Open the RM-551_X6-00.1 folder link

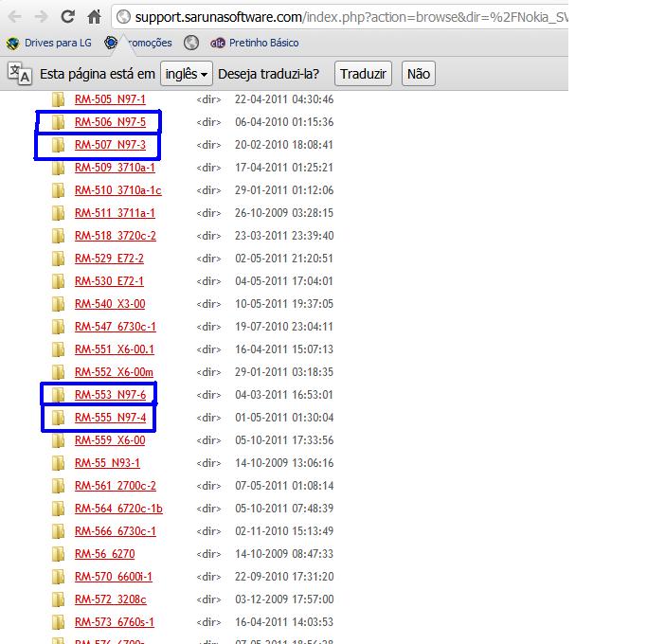(115, 349)
